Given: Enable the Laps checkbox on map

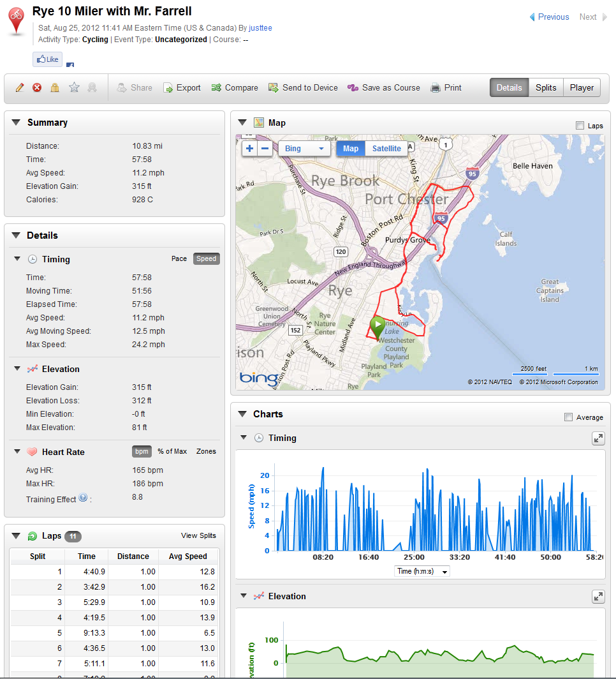Looking at the screenshot, I should click(580, 126).
